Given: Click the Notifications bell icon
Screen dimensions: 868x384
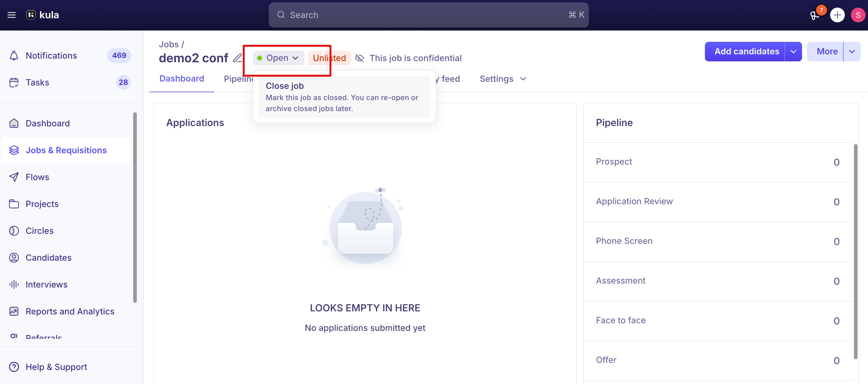Looking at the screenshot, I should [x=14, y=56].
